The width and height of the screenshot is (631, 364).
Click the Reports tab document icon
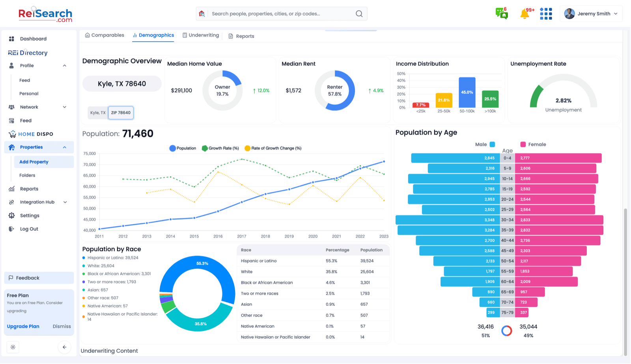pos(231,36)
